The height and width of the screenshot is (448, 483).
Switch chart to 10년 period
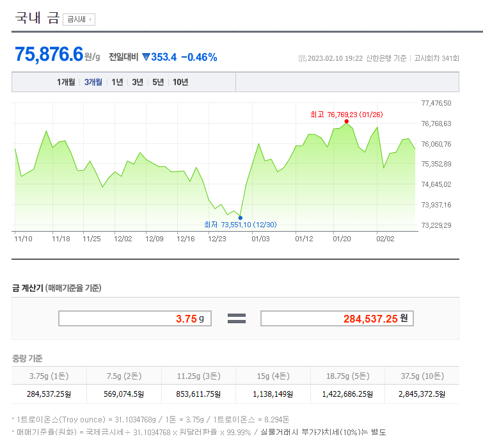[180, 82]
